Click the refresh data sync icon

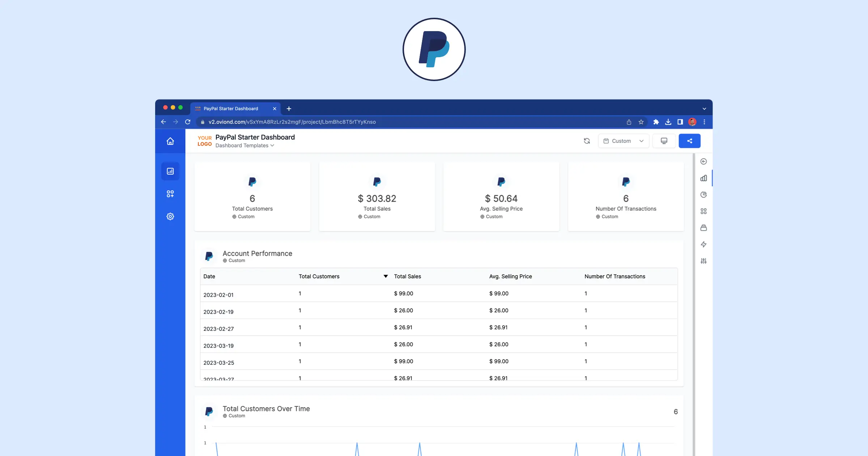pyautogui.click(x=587, y=141)
